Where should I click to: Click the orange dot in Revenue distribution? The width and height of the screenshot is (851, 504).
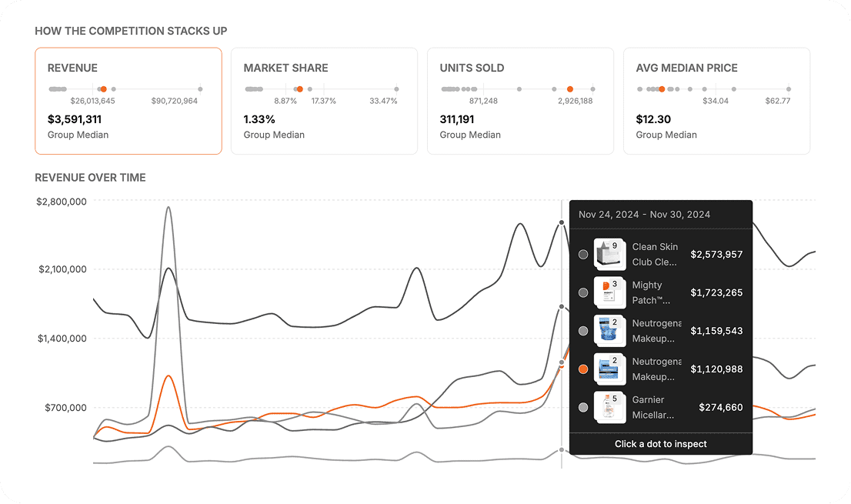104,89
